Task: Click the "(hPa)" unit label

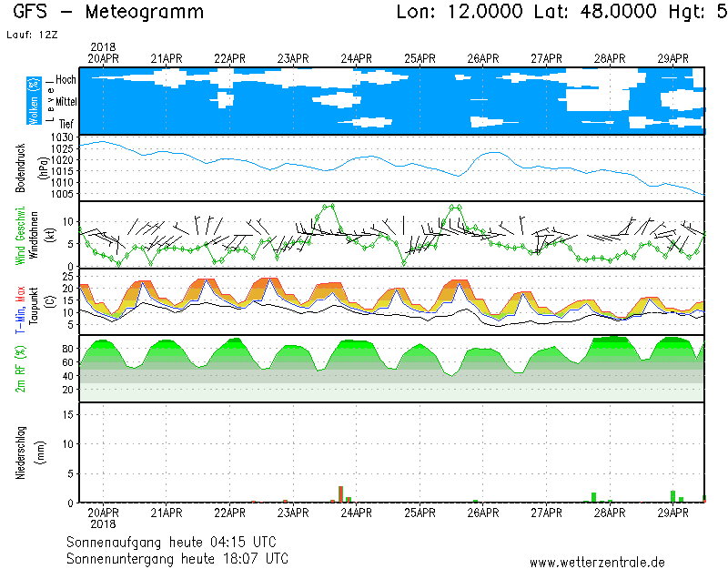Action: click(44, 168)
